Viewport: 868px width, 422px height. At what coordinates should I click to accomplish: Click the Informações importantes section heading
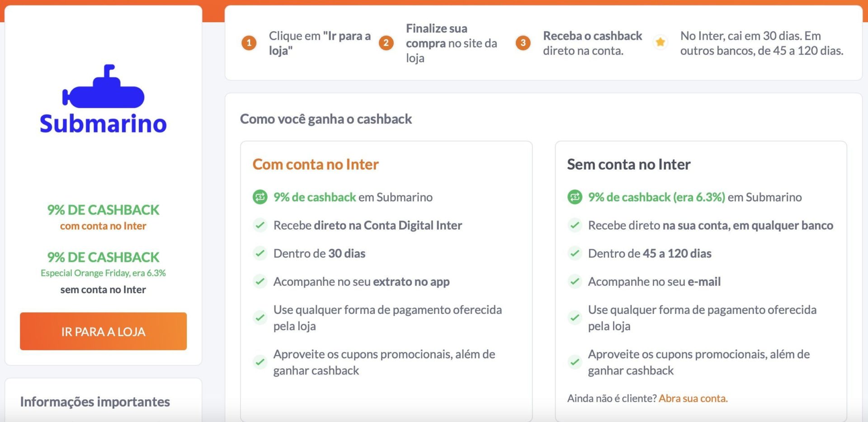(95, 402)
